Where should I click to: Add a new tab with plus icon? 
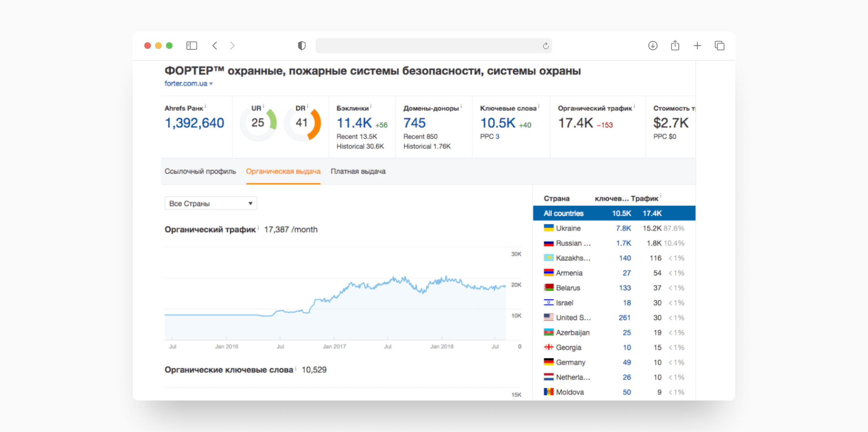pyautogui.click(x=697, y=45)
